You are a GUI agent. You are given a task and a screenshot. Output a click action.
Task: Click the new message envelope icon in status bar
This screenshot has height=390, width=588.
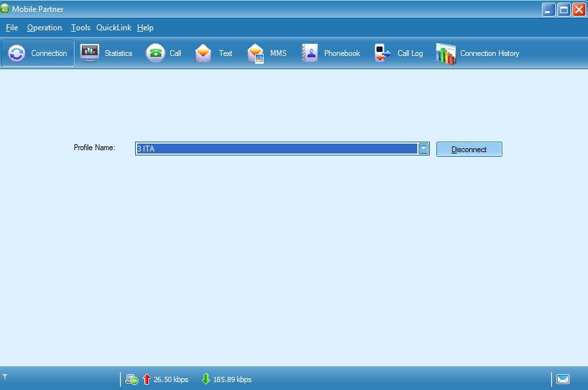click(563, 379)
